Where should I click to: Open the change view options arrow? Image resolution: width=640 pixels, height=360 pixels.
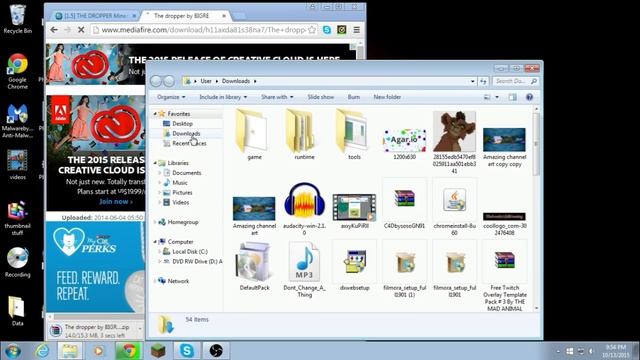pos(497,97)
